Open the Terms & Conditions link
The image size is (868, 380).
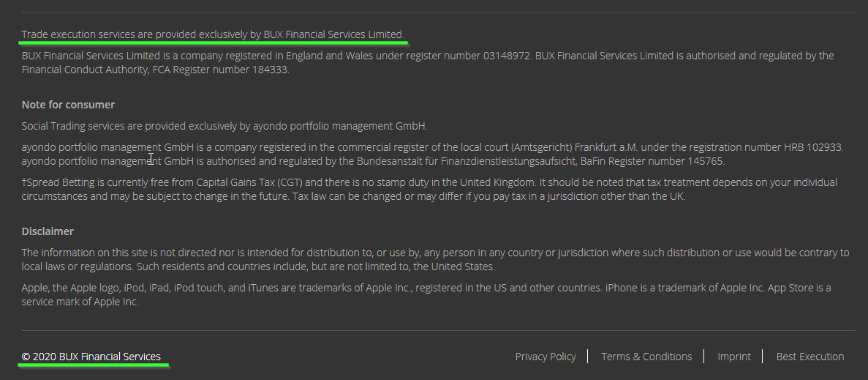pyautogui.click(x=646, y=357)
